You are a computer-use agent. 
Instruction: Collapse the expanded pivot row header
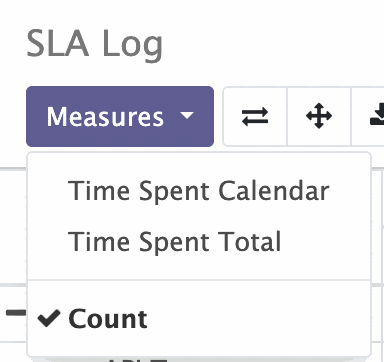tap(16, 312)
